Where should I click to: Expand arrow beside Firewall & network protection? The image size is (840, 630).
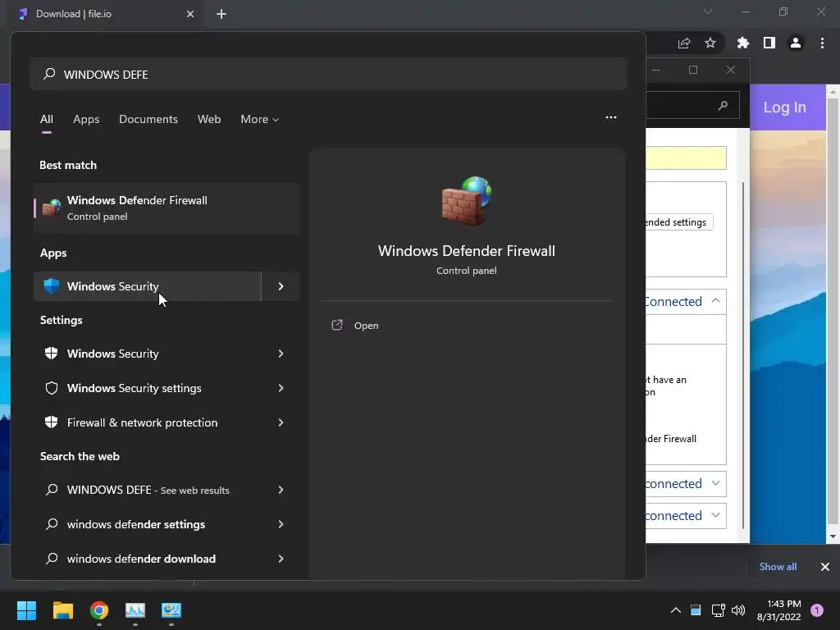[281, 422]
